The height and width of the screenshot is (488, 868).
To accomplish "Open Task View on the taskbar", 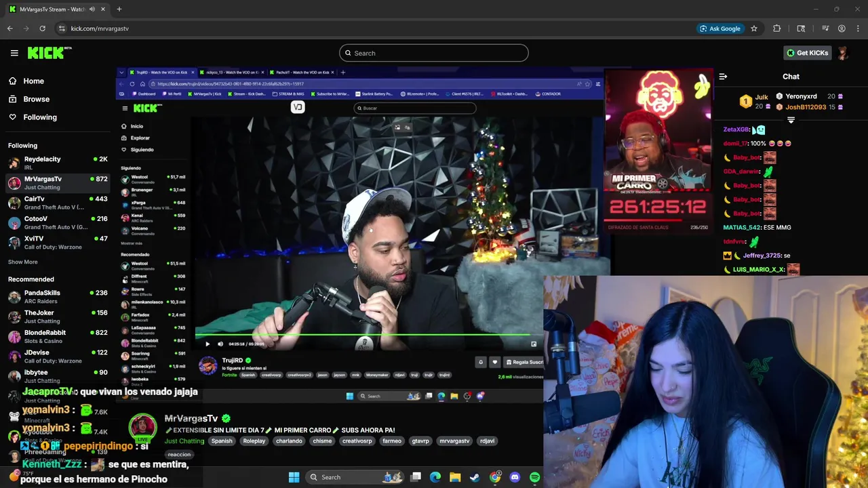I will [416, 477].
